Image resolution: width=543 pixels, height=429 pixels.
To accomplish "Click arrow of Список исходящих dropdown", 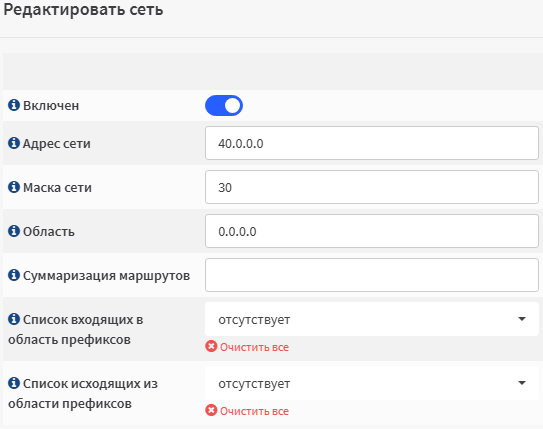I will (522, 383).
